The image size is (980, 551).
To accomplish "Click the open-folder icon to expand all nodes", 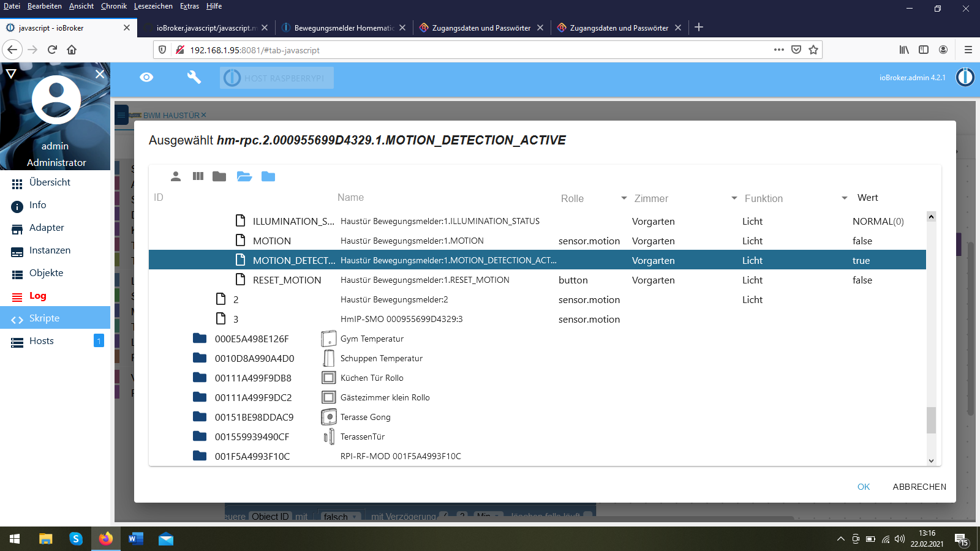I will point(244,176).
